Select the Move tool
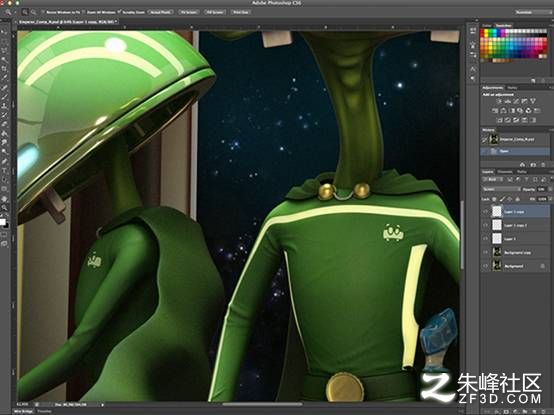Image resolution: width=554 pixels, height=415 pixels. coord(5,31)
